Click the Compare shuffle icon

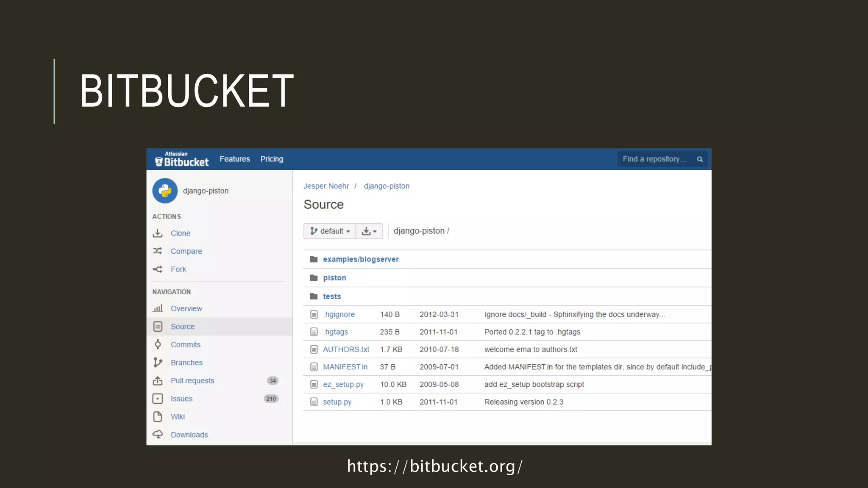tap(158, 251)
